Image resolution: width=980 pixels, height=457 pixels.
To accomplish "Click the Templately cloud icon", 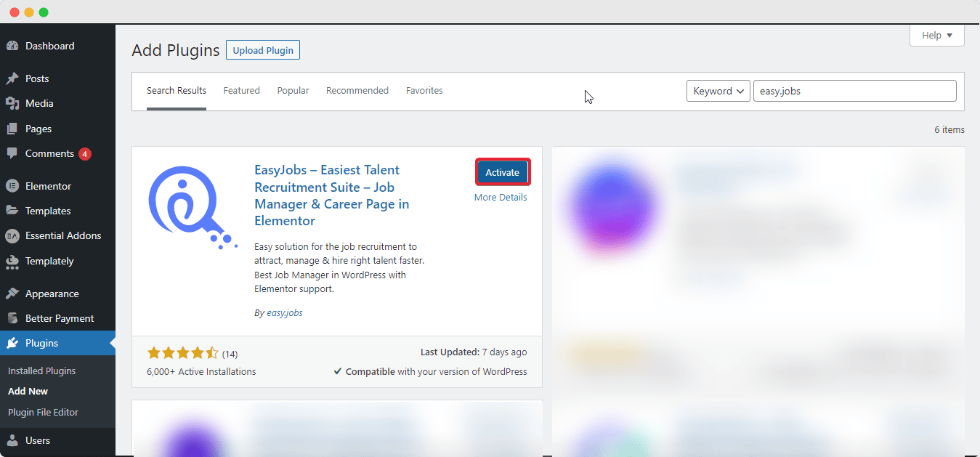I will pyautogui.click(x=12, y=261).
